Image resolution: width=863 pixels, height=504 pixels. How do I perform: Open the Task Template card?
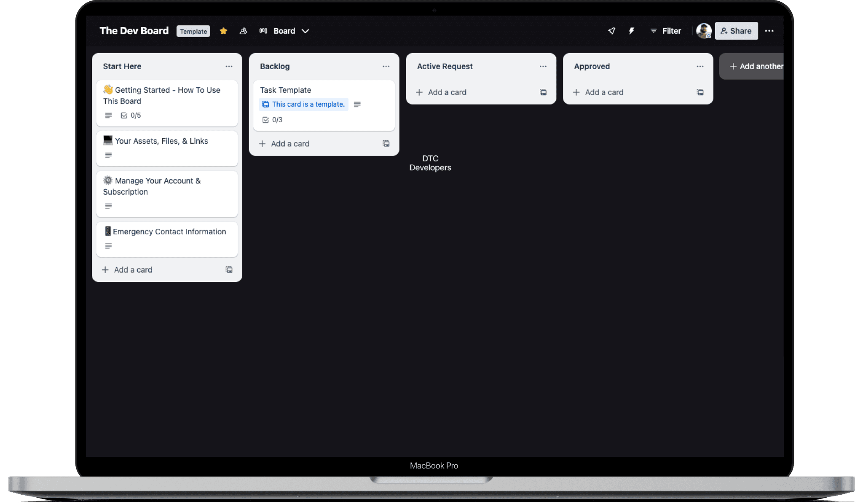[324, 105]
